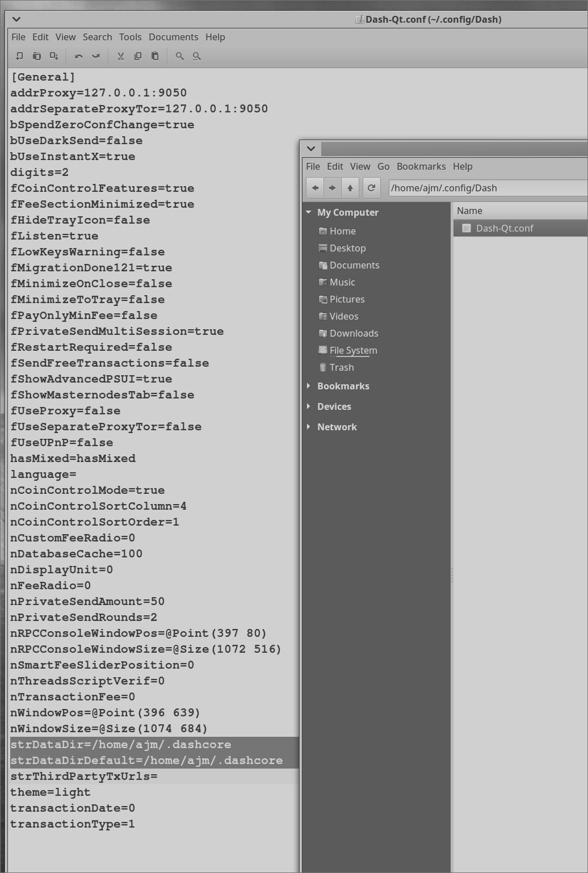Click the line addrProxy=127.0.0.1:9050

(x=98, y=93)
